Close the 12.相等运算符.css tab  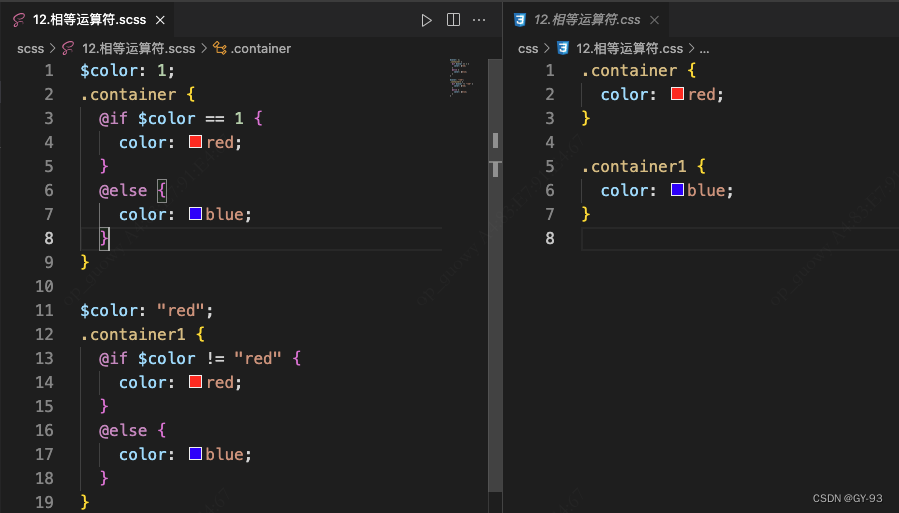pos(654,20)
